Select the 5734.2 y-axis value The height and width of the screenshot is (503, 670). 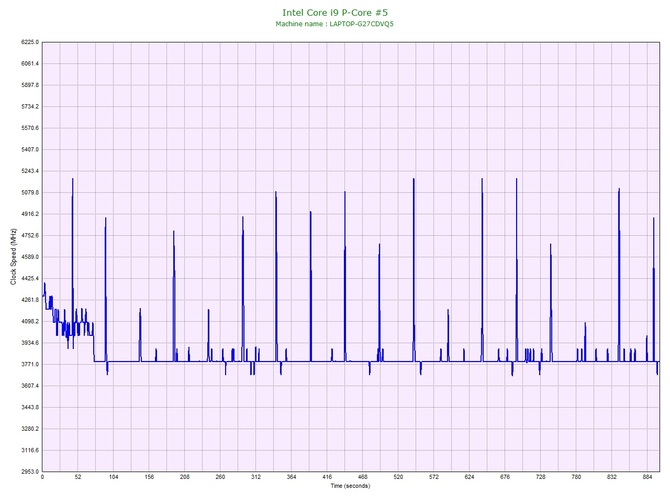coord(30,106)
